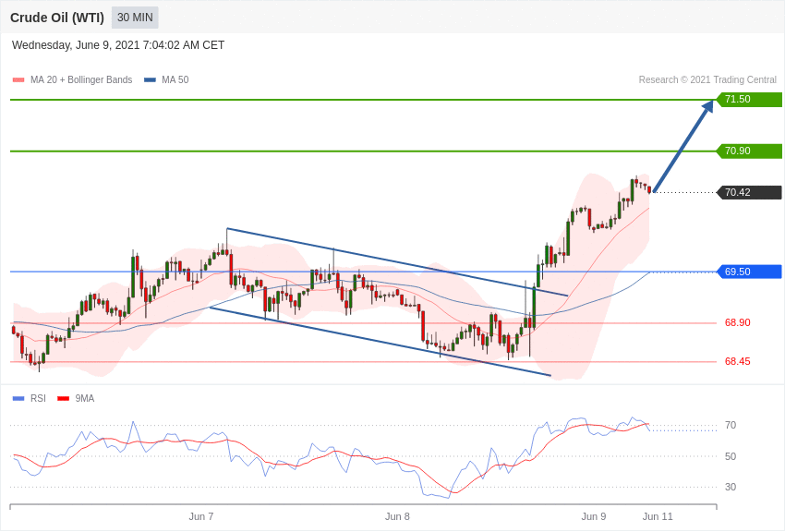The height and width of the screenshot is (532, 785).
Task: Click the blue RSI legend swatch
Action: (x=18, y=399)
